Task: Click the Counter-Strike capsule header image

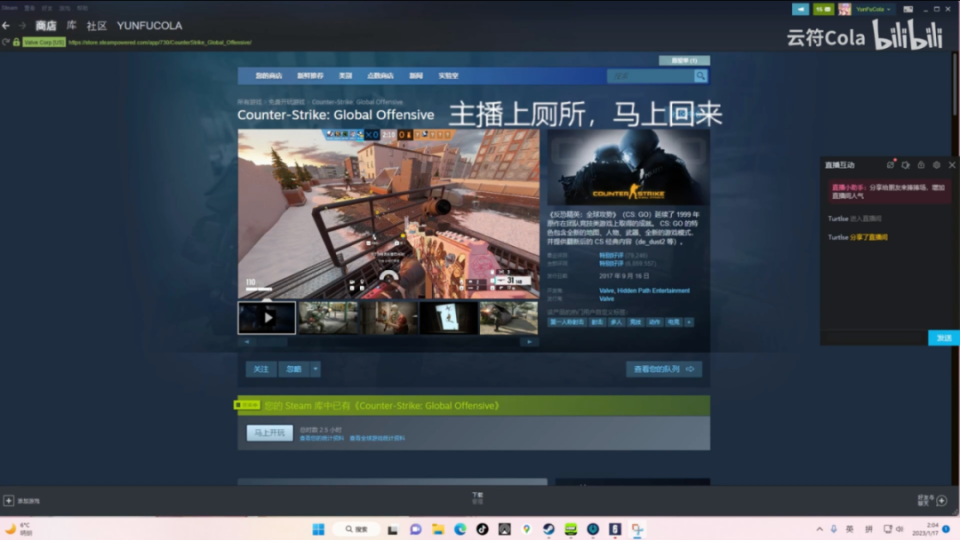Action: (x=629, y=167)
